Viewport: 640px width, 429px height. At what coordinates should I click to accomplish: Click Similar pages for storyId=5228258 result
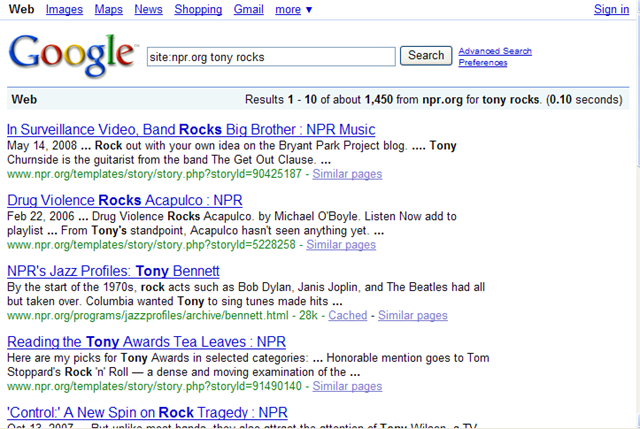(x=341, y=245)
